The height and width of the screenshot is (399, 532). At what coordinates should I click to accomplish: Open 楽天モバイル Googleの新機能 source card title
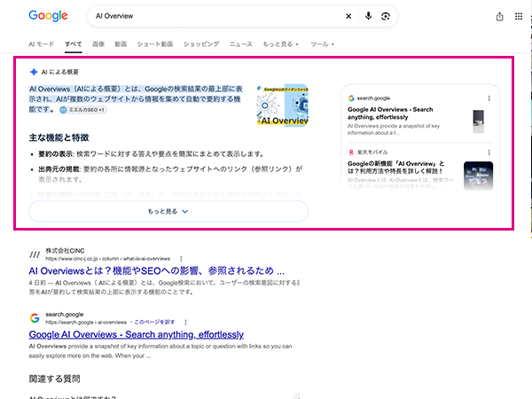(395, 168)
